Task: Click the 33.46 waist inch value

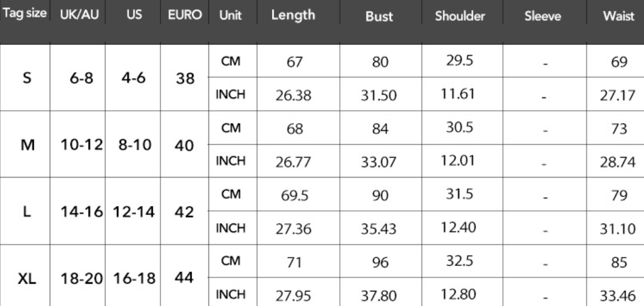Action: [x=617, y=295]
